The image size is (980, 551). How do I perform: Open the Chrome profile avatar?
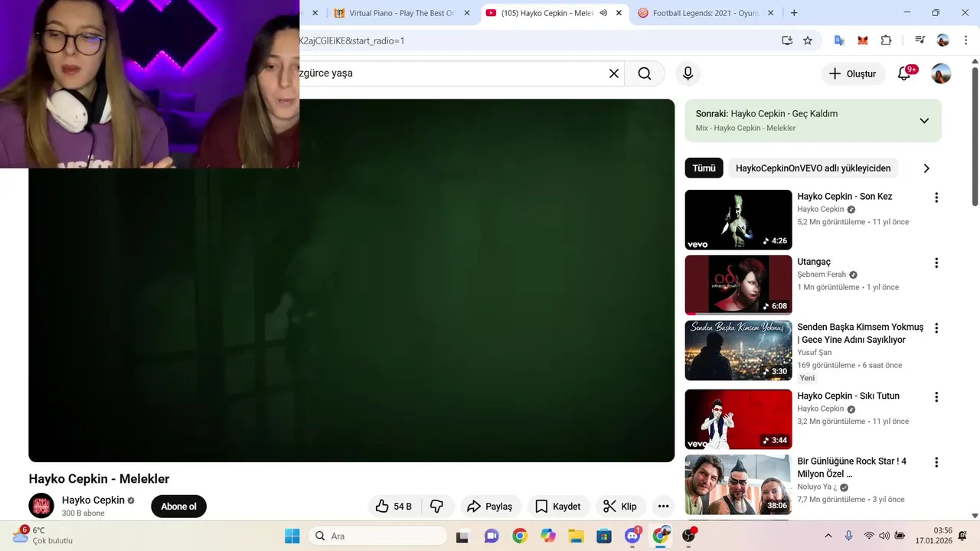(x=942, y=41)
